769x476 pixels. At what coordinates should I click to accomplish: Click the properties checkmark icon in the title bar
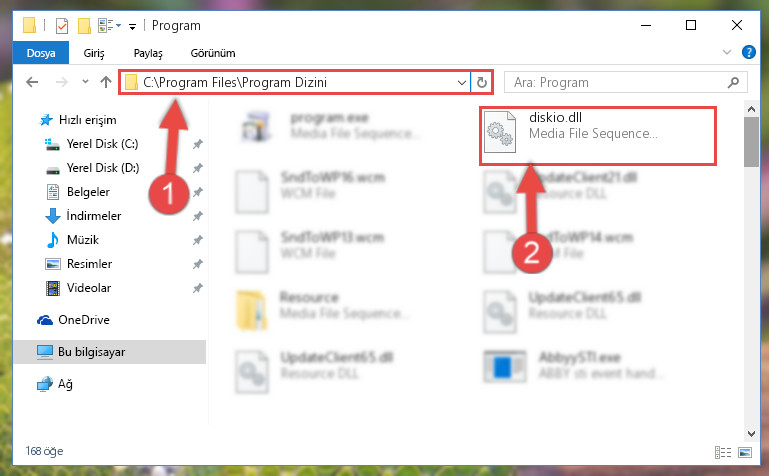[62, 25]
